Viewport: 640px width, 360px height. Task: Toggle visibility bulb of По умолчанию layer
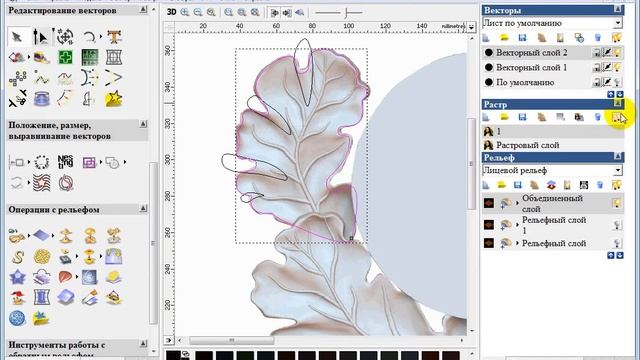point(617,82)
